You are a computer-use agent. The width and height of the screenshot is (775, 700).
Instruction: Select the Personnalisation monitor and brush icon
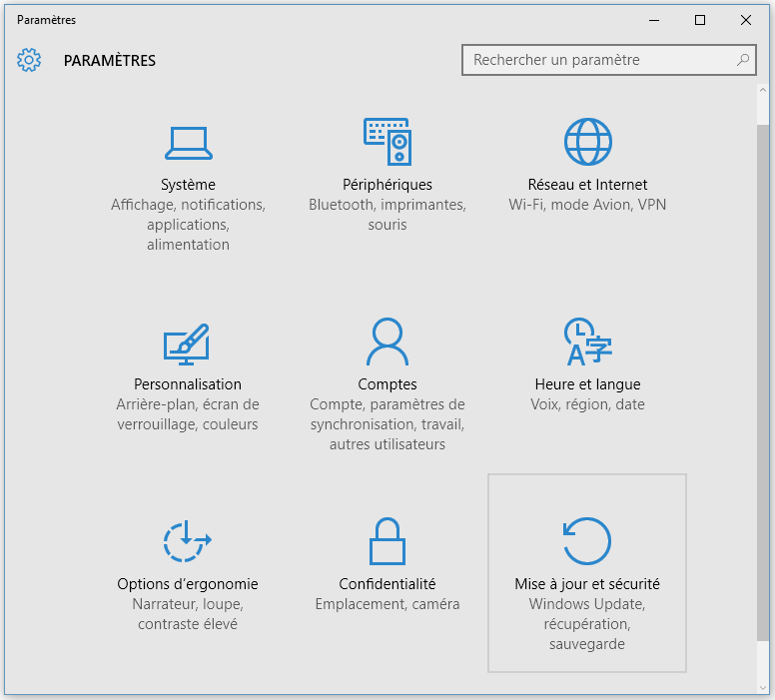[187, 343]
